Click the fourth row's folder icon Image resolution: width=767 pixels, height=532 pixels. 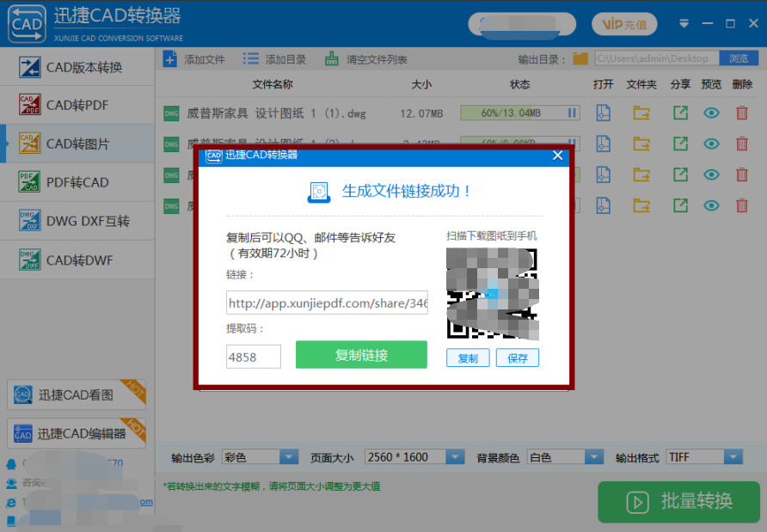point(641,205)
